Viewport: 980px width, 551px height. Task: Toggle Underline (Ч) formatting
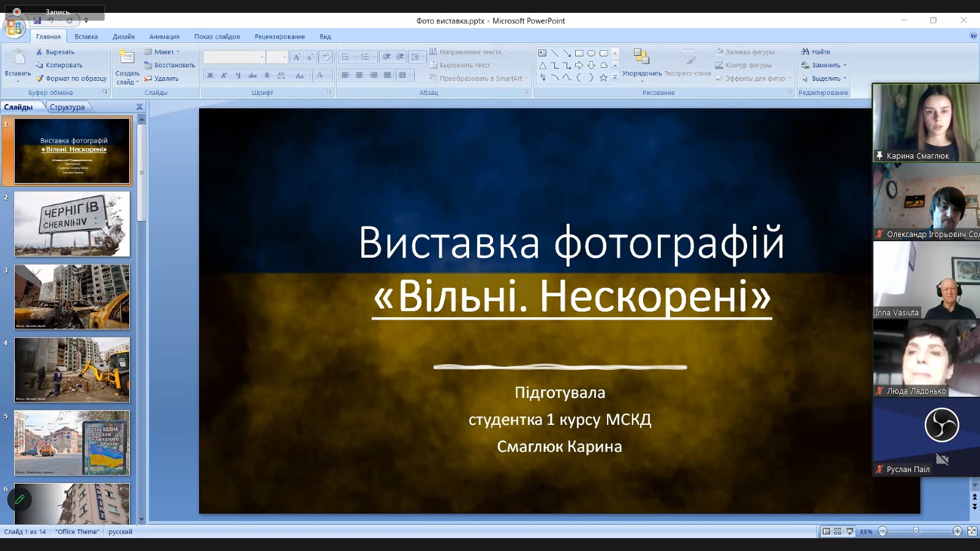pyautogui.click(x=238, y=75)
